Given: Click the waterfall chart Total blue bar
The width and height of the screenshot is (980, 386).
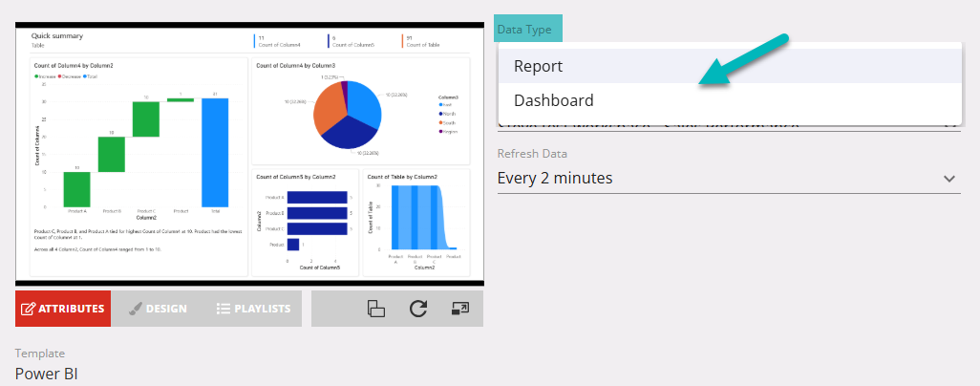Looking at the screenshot, I should (215, 152).
